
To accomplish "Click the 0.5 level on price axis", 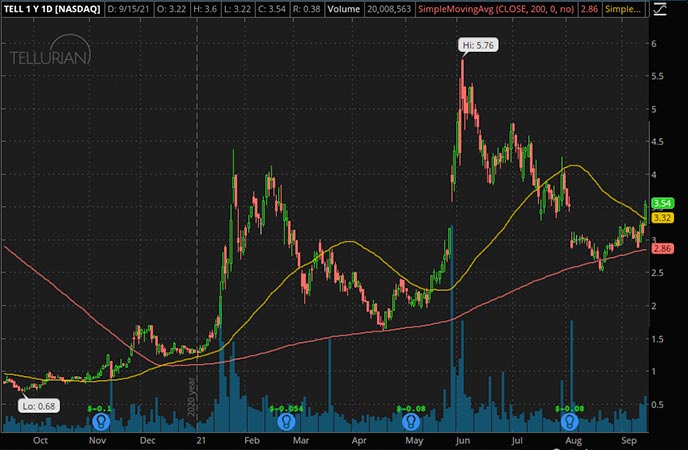I will point(657,404).
